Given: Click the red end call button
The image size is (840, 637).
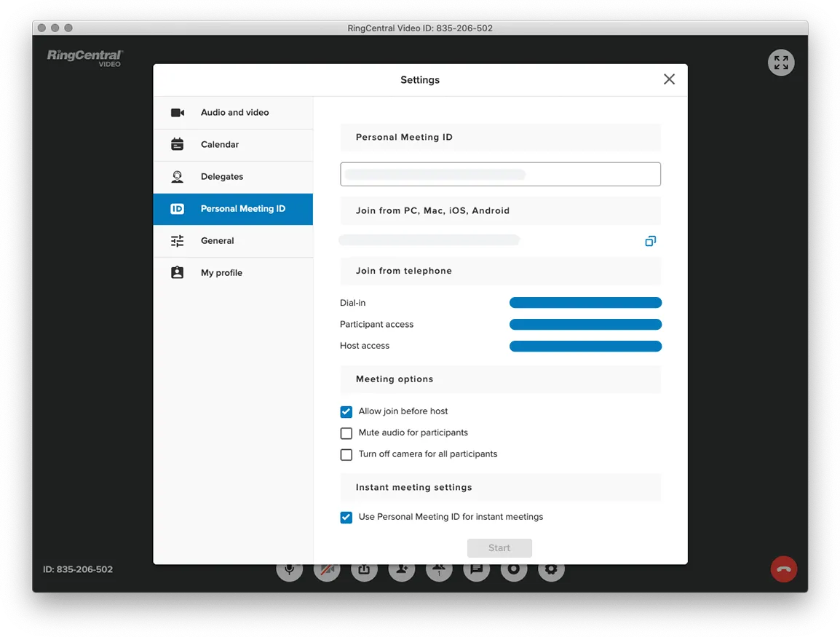Looking at the screenshot, I should click(783, 569).
